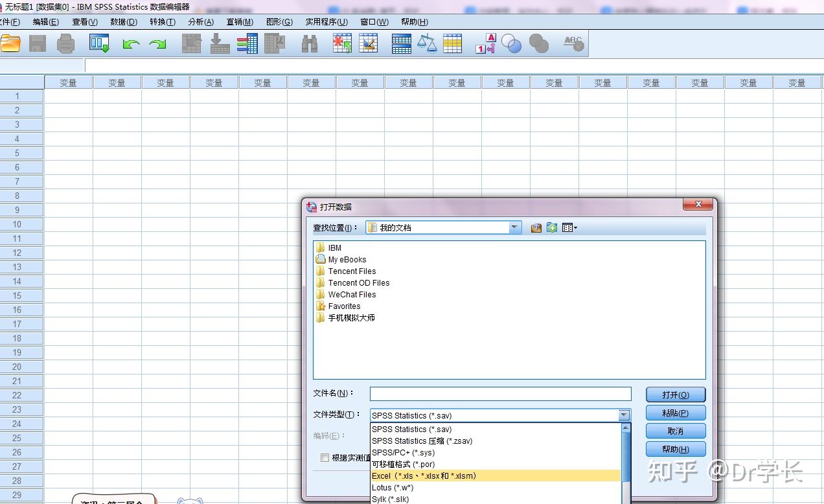Click the Undo green arrow icon
Screen dimensions: 824x504
click(x=131, y=44)
